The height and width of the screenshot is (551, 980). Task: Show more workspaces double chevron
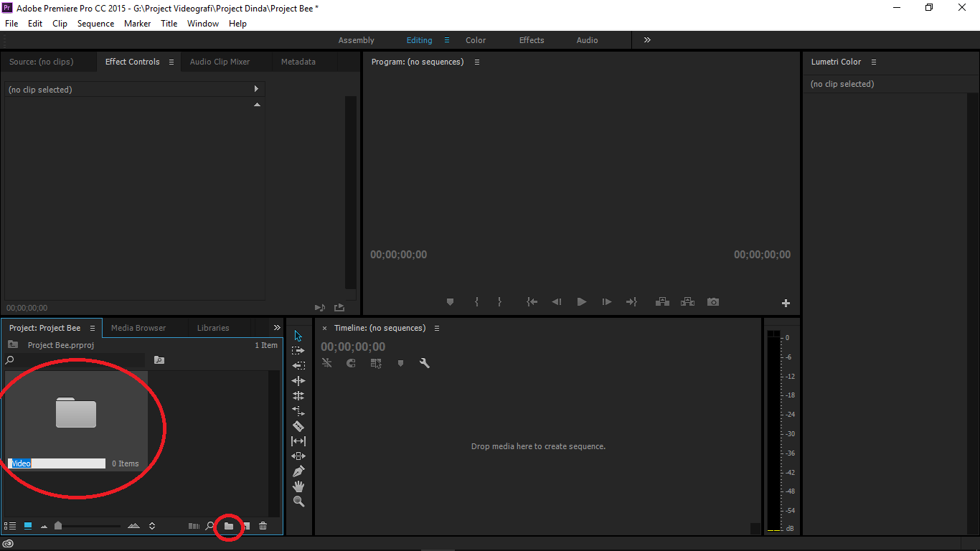647,40
